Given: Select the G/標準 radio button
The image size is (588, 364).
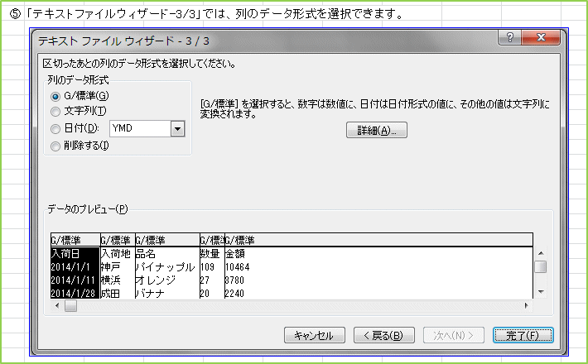Looking at the screenshot, I should 55,97.
